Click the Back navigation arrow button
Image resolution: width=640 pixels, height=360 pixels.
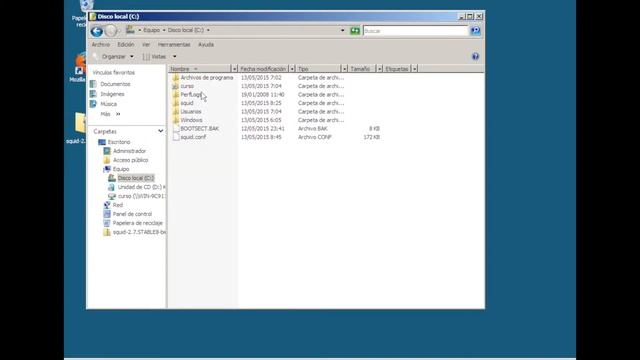point(97,31)
